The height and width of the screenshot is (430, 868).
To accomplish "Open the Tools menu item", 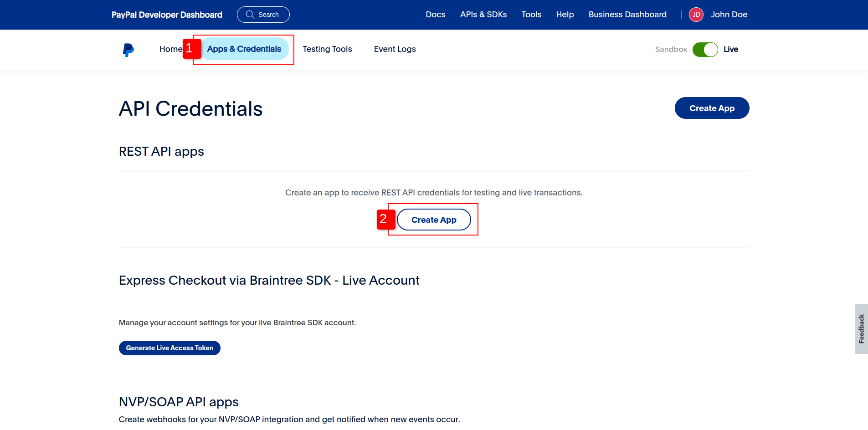I will (531, 15).
